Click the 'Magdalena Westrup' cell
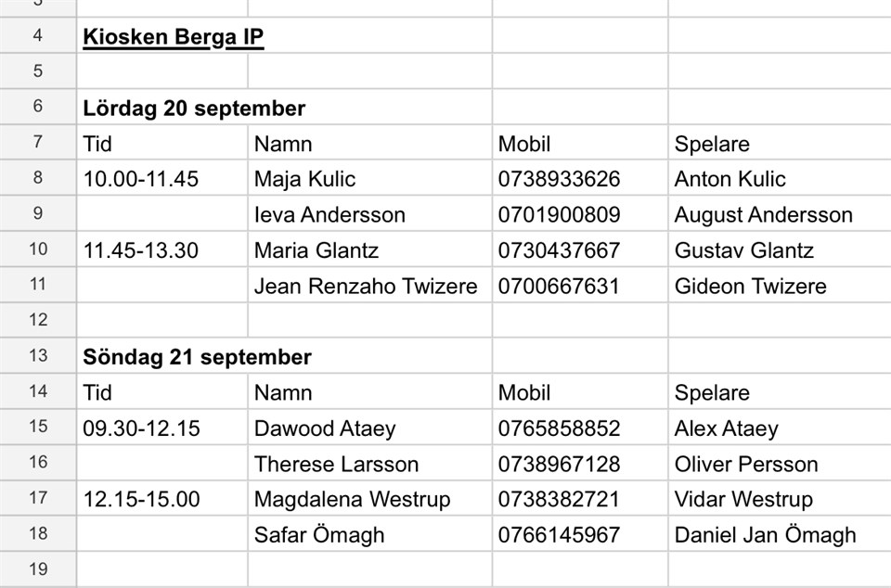This screenshot has width=891, height=588. click(352, 500)
